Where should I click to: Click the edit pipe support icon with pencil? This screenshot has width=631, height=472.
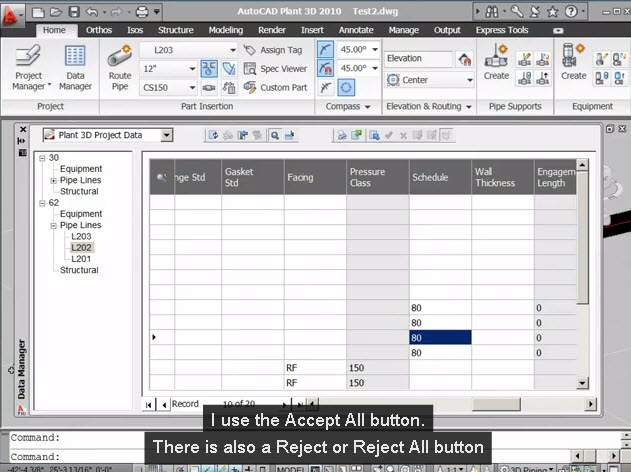(x=524, y=60)
